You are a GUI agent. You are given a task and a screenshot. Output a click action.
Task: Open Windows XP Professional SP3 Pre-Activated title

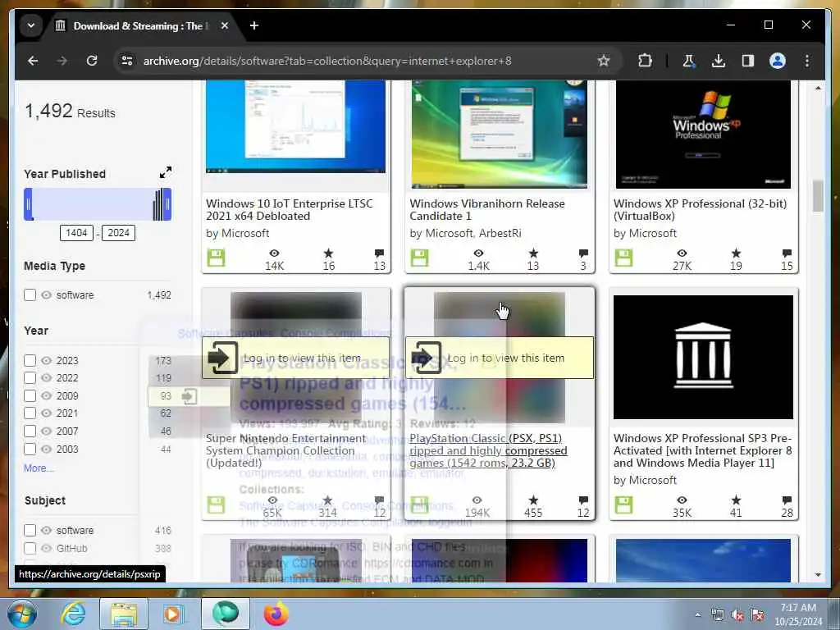coord(702,450)
